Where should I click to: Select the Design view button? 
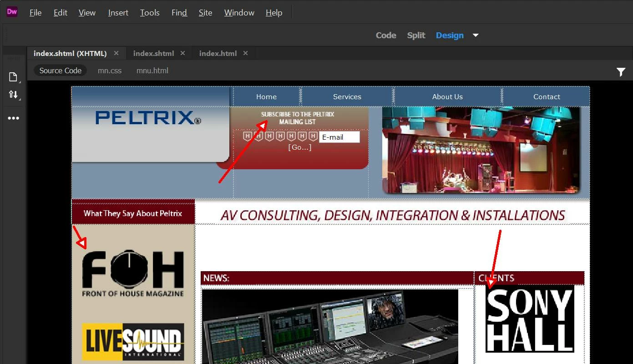(x=450, y=35)
